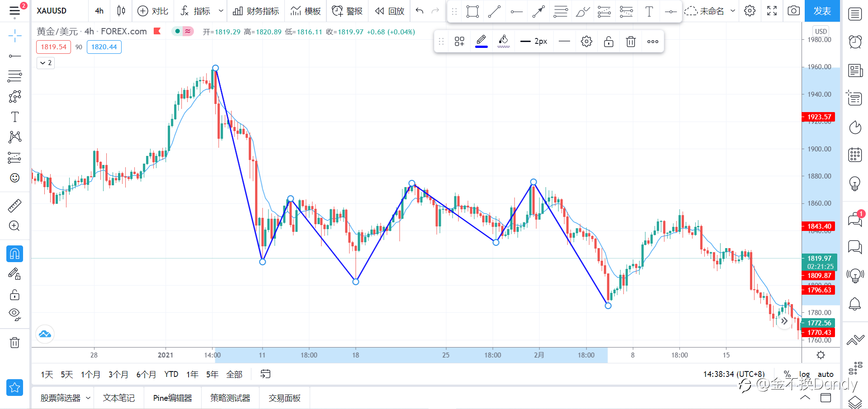Open the economic calendar panel
This screenshot has width=868, height=409.
point(855,155)
